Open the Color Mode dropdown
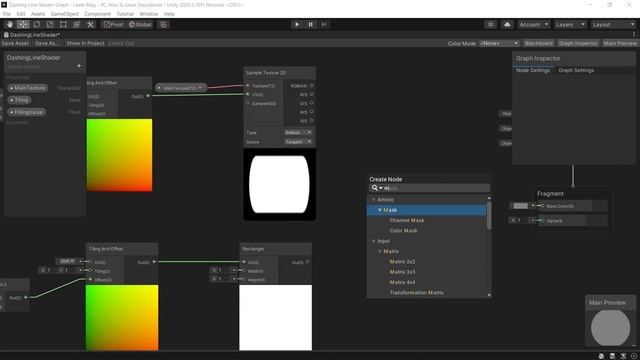Viewport: 640px width, 360px height. 499,43
